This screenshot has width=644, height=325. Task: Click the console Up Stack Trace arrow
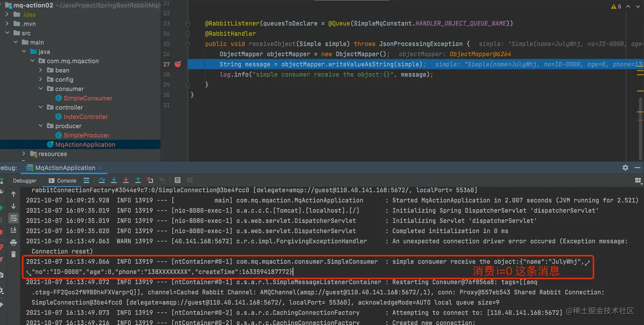click(13, 194)
